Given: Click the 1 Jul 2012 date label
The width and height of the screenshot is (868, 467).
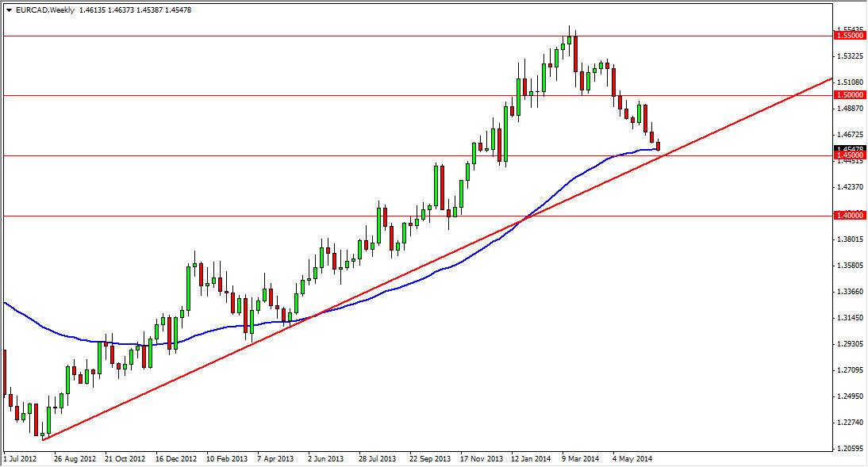Looking at the screenshot, I should click(20, 459).
